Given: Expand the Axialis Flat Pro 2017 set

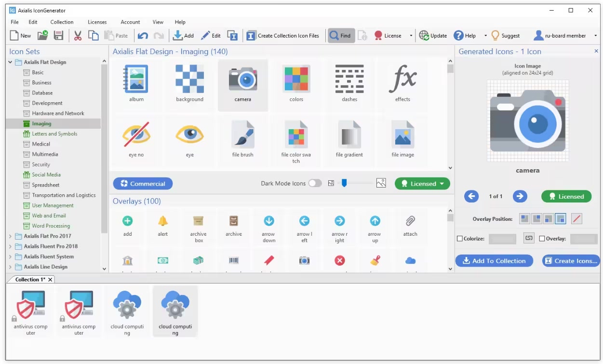Looking at the screenshot, I should (x=11, y=236).
